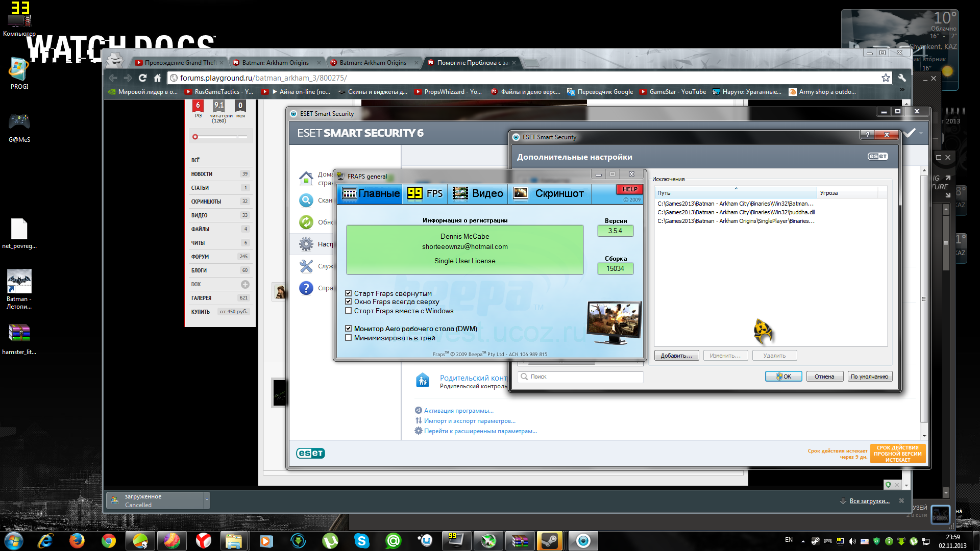Sort exclusions by Путь column header
Screen dimensions: 980x551
[735, 193]
